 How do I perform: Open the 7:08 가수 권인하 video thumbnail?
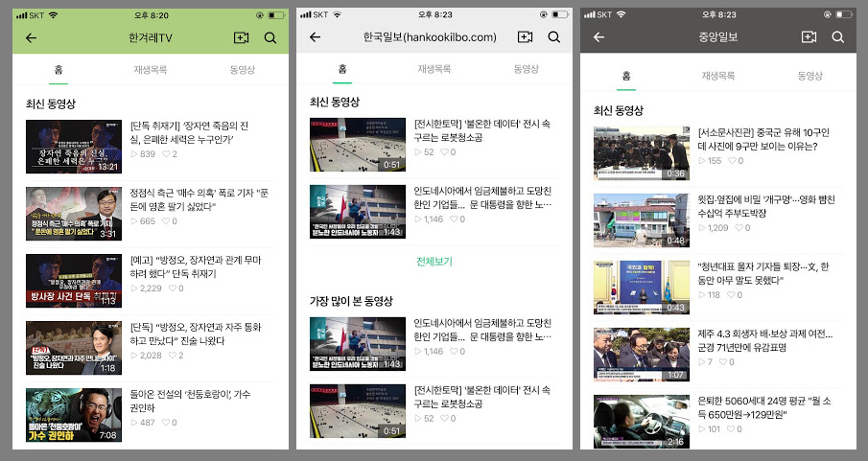74,415
